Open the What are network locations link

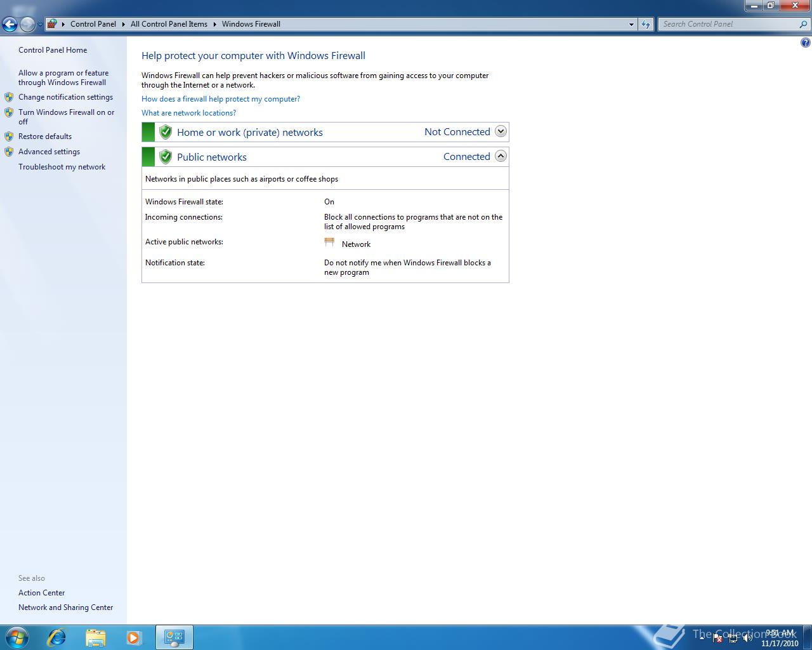[x=188, y=112]
